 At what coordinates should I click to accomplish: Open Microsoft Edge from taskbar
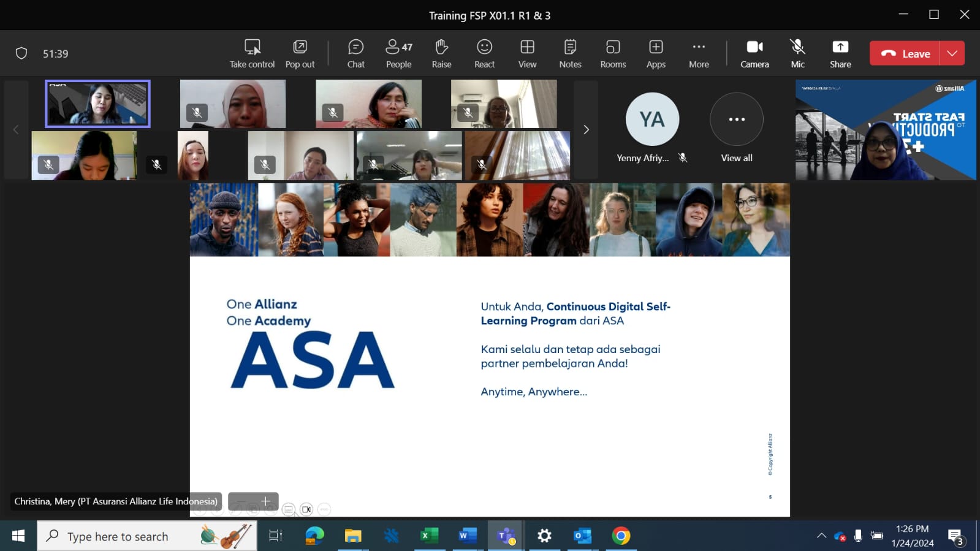pos(314,536)
